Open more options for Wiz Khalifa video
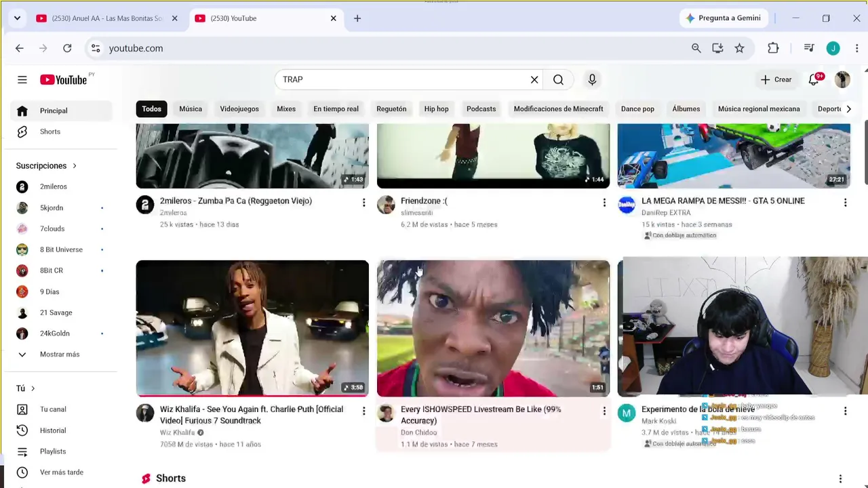The height and width of the screenshot is (488, 868). (363, 411)
